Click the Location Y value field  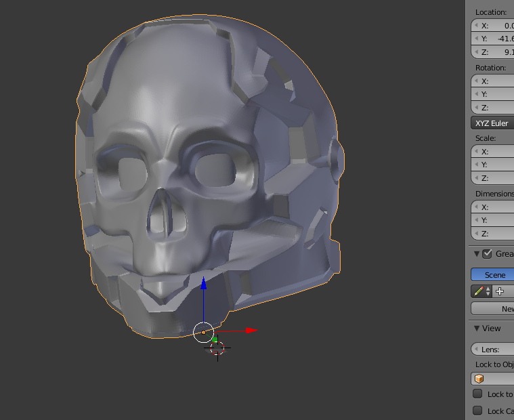(492, 39)
